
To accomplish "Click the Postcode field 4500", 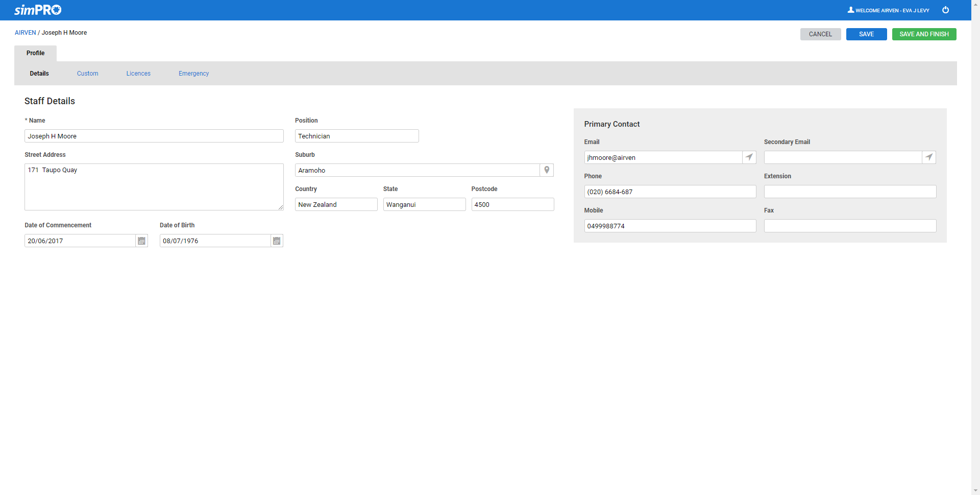I will [512, 204].
